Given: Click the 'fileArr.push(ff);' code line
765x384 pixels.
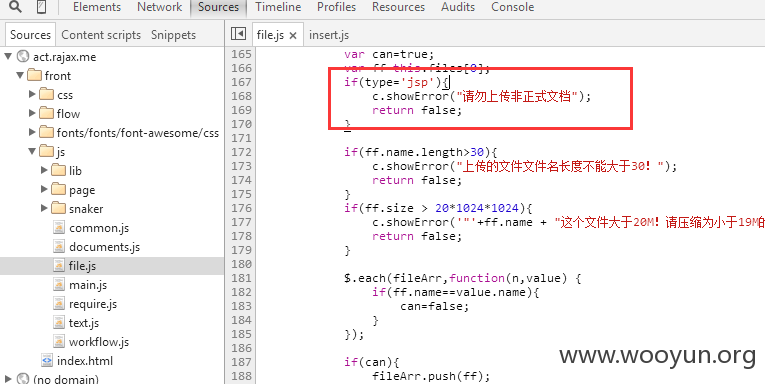Looking at the screenshot, I should tap(431, 376).
